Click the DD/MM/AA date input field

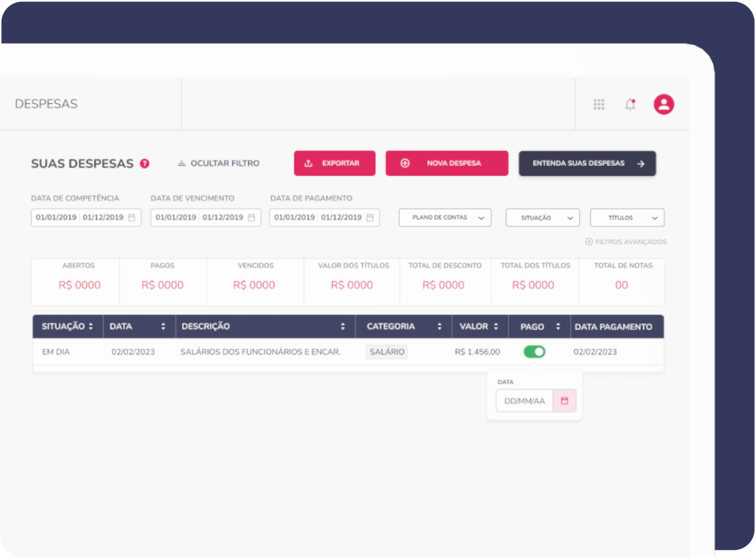(524, 400)
